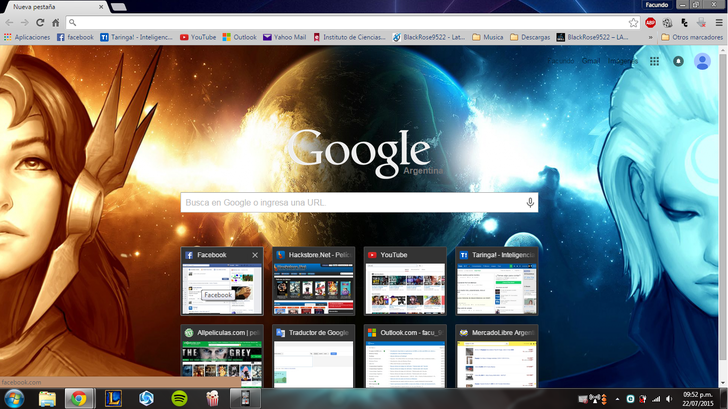Open the Hackstore.Net thumbnail
Image resolution: width=728 pixels, height=409 pixels.
tap(313, 281)
